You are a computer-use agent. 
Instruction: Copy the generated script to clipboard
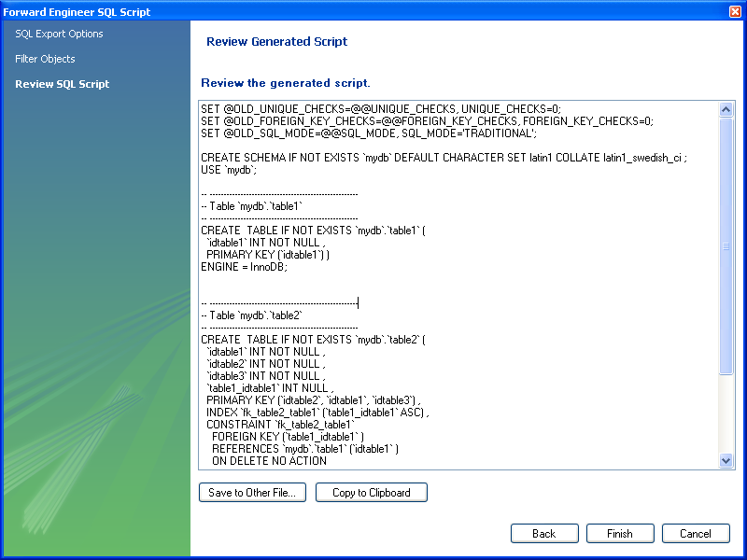(371, 492)
